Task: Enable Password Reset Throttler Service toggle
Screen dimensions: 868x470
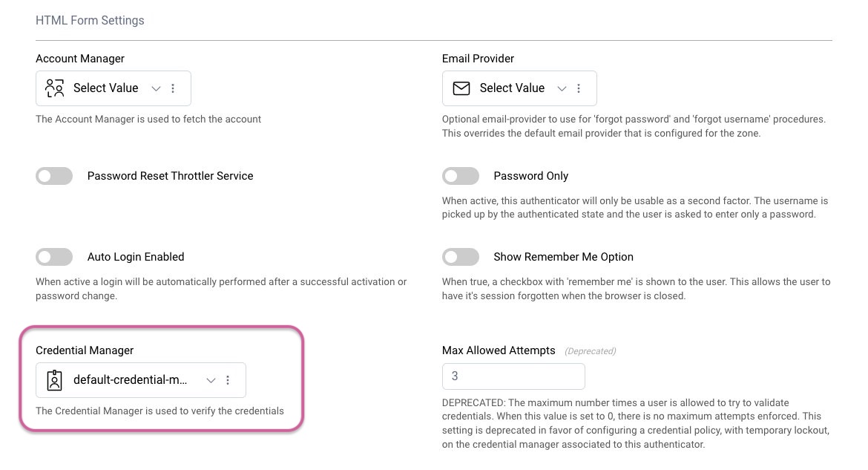Action: coord(54,176)
